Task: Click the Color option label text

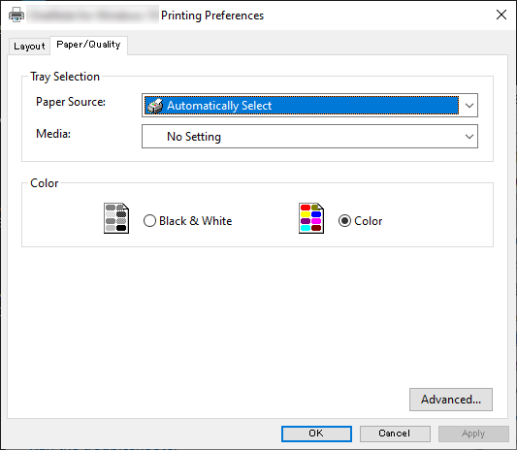Action: click(368, 221)
